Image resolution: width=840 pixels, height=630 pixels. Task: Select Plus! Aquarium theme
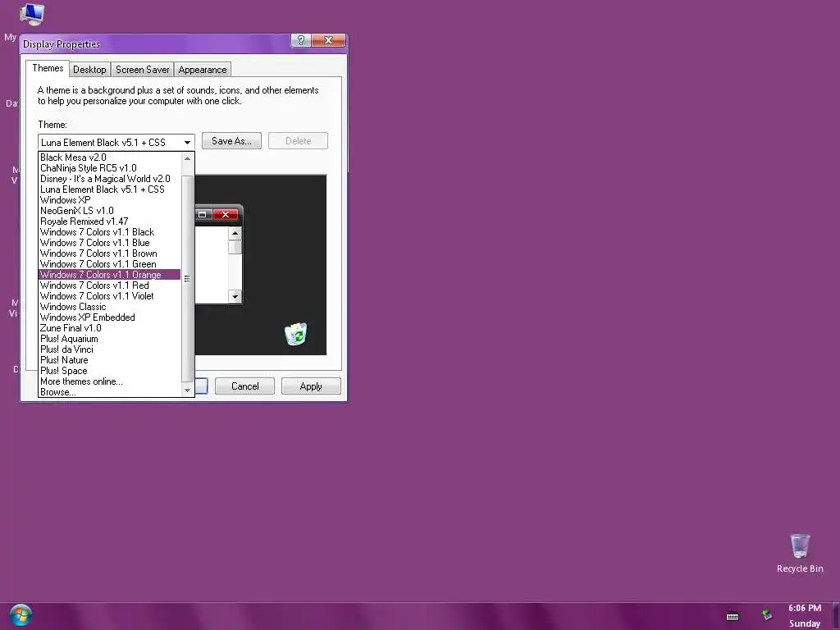click(110, 339)
